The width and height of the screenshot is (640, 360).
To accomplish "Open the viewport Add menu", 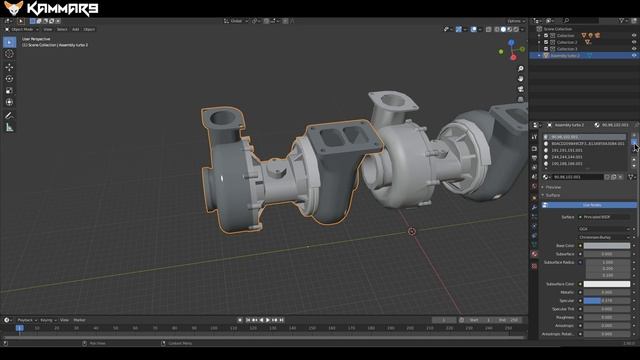I will coord(76,29).
